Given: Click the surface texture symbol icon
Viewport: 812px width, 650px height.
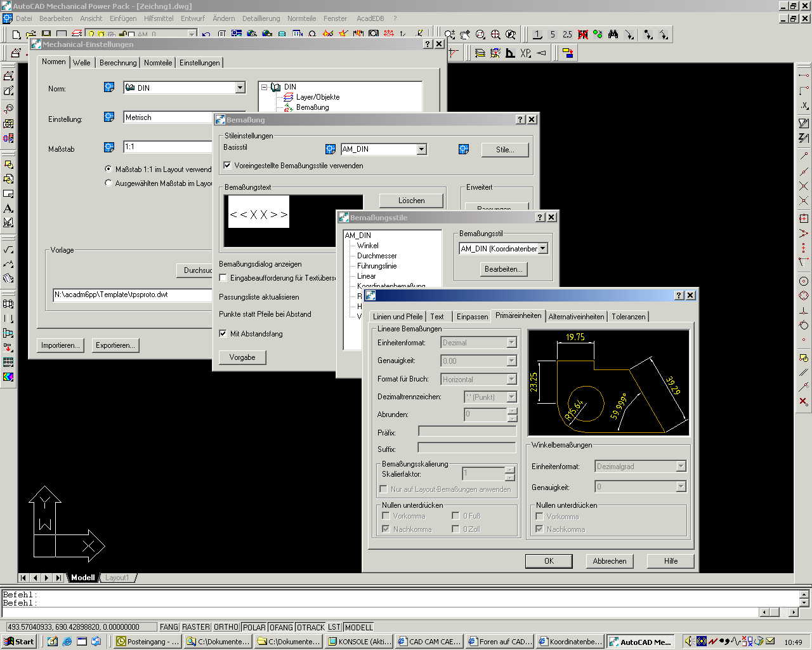Looking at the screenshot, I should click(8, 249).
